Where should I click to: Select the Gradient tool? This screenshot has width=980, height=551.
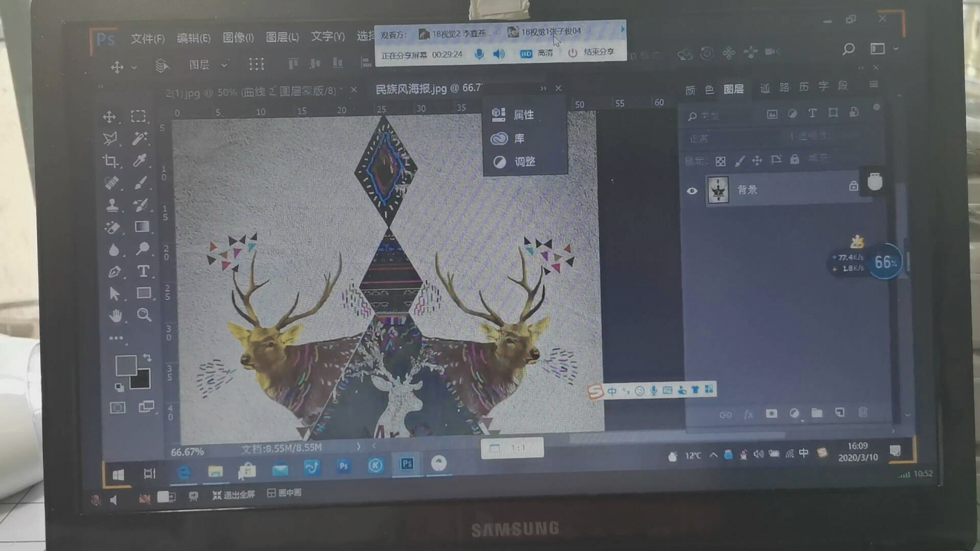point(142,226)
